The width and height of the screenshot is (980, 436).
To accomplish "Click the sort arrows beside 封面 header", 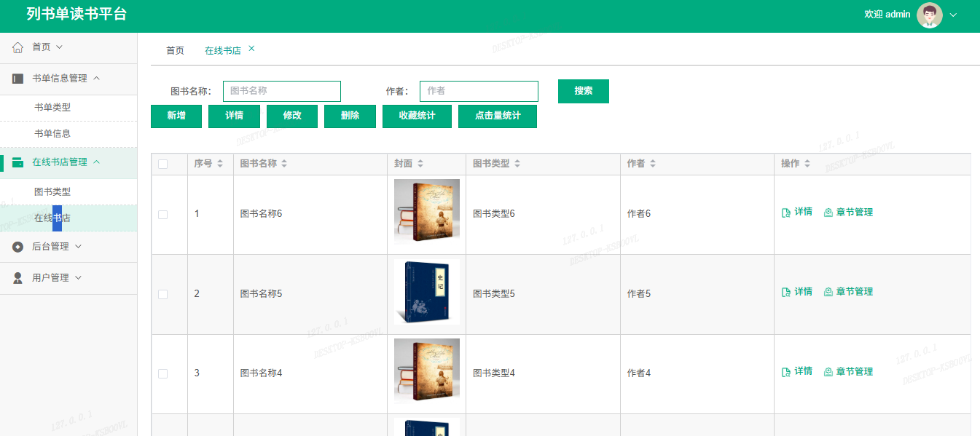I will 420,165.
